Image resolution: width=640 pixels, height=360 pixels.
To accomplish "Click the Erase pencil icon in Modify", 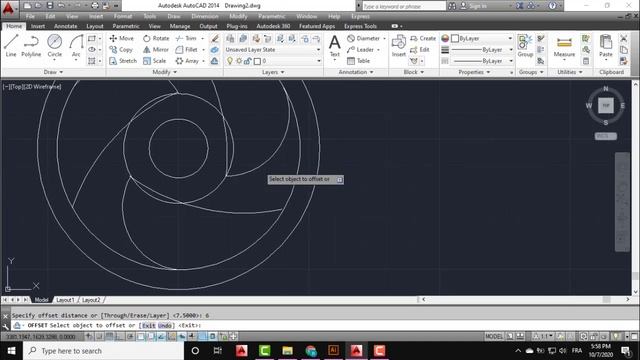I will 215,38.
